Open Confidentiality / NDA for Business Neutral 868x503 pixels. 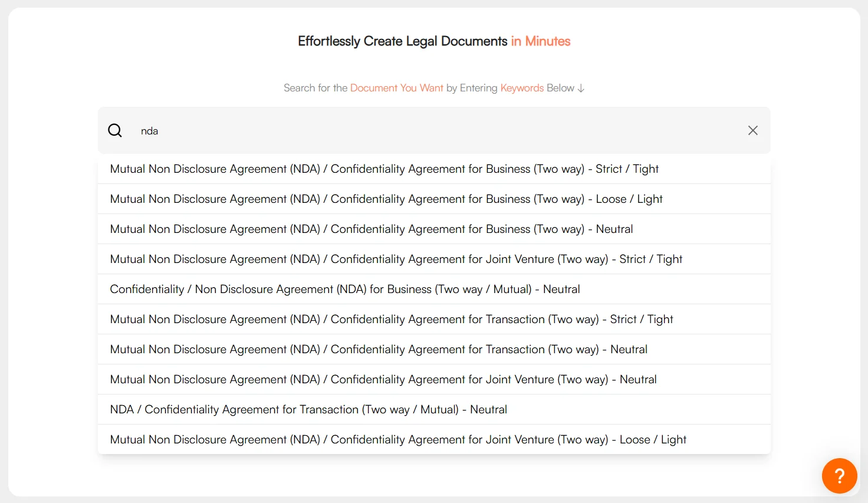click(x=345, y=290)
